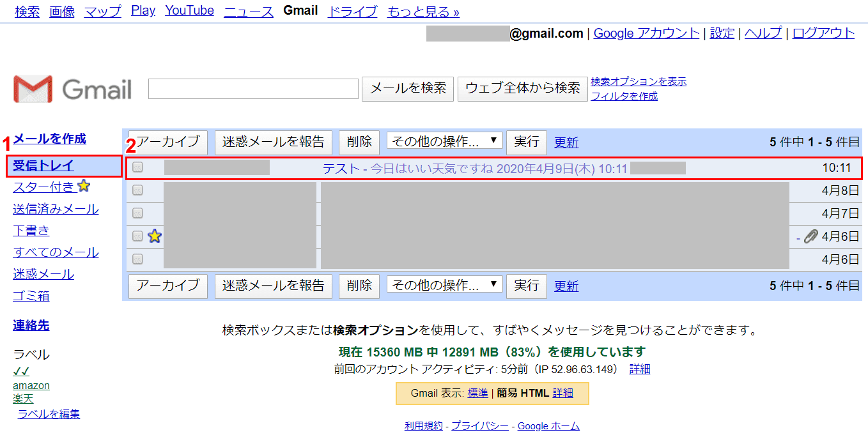Tick the checkbox on the starred 4月6日 message
868x444 pixels.
point(137,236)
